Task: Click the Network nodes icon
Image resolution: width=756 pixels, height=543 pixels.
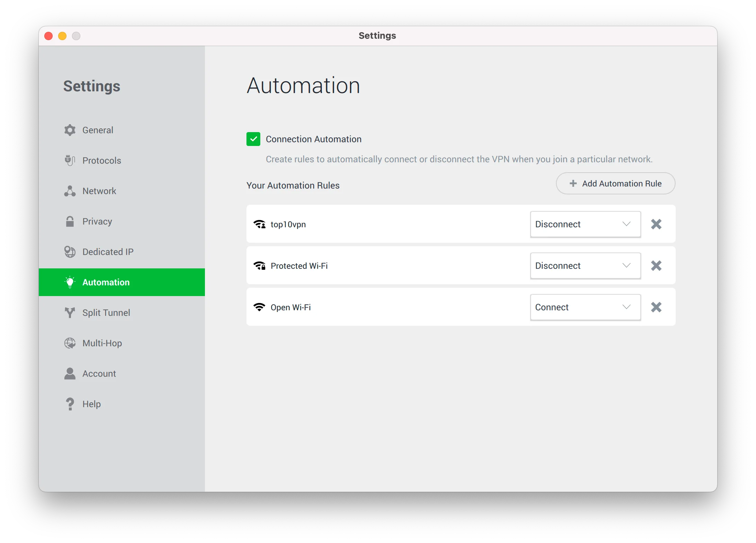Action: point(70,191)
